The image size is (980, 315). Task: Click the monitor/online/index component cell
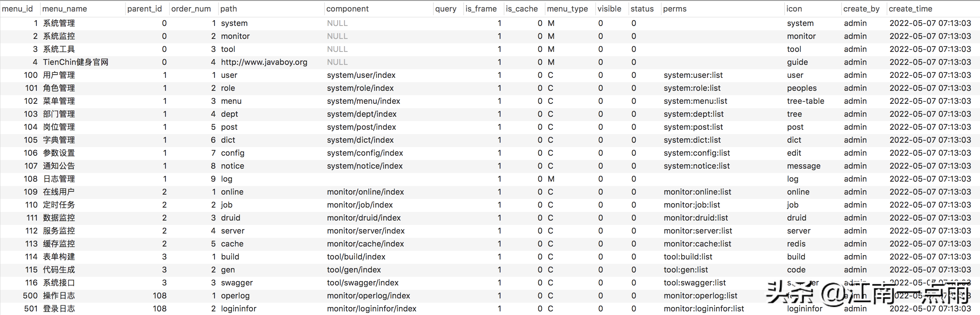(365, 191)
